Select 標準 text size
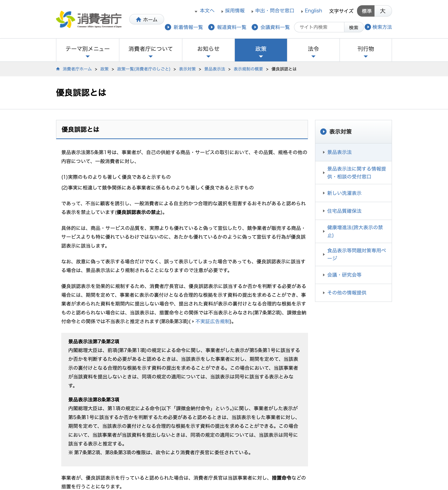The width and height of the screenshot is (448, 490). [x=366, y=11]
